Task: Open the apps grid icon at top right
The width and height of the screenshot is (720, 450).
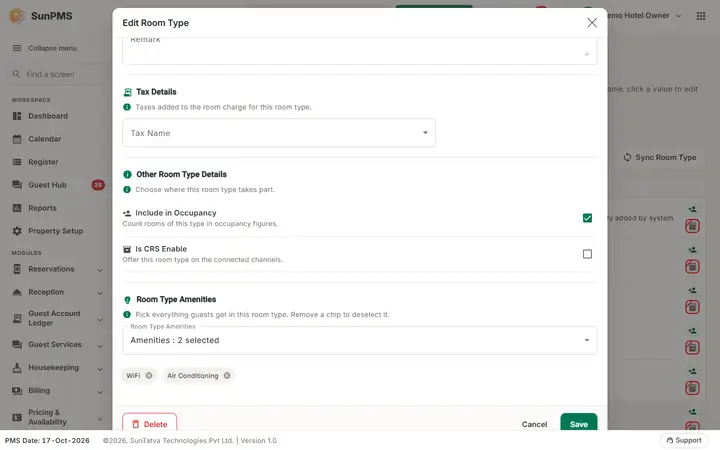Action: (x=701, y=16)
